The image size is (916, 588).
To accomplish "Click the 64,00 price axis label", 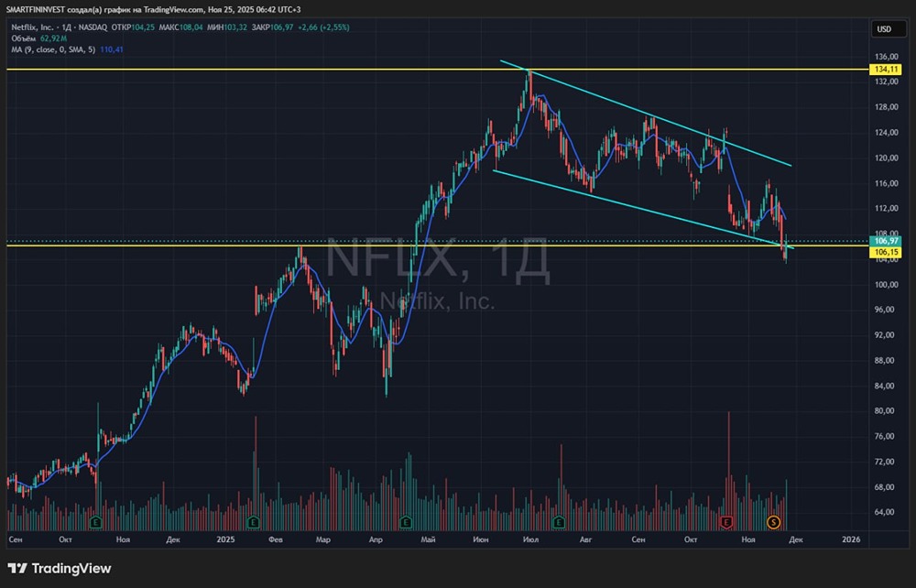I will (886, 512).
